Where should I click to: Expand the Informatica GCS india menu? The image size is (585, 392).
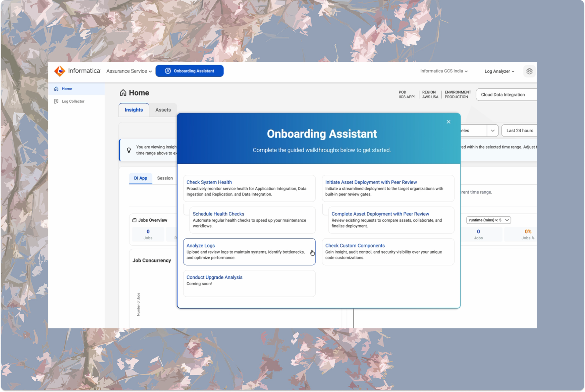click(x=444, y=71)
